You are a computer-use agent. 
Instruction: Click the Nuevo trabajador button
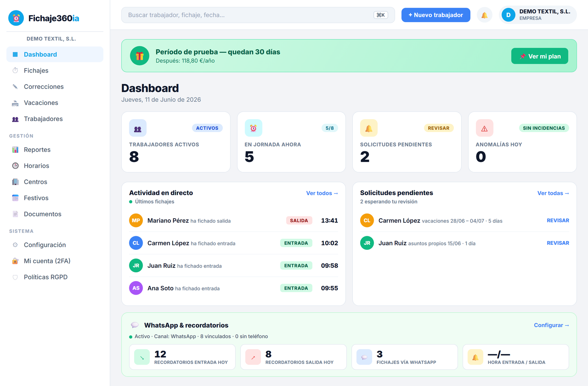point(435,15)
